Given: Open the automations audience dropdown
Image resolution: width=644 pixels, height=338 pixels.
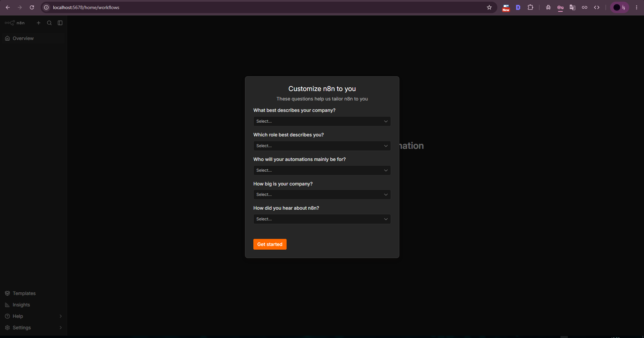Looking at the screenshot, I should (322, 170).
